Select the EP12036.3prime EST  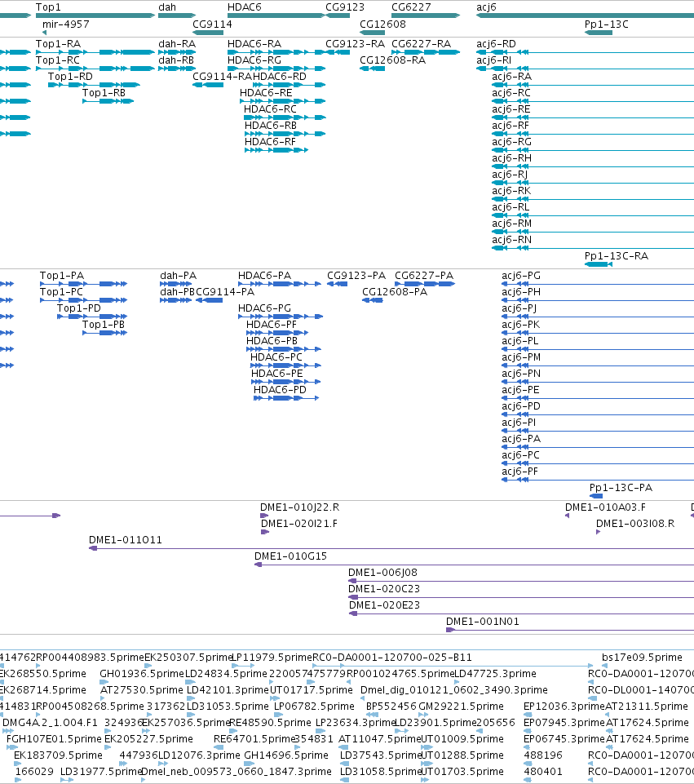point(527,715)
